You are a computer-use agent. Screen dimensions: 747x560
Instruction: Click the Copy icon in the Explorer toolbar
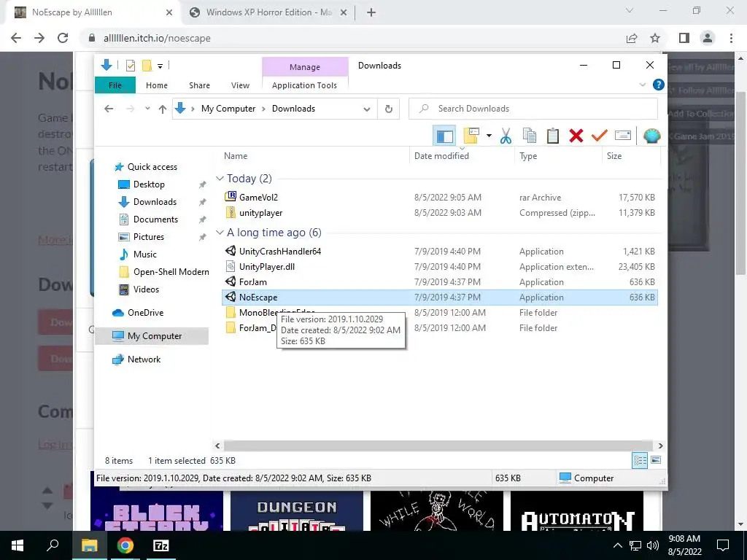pyautogui.click(x=530, y=136)
